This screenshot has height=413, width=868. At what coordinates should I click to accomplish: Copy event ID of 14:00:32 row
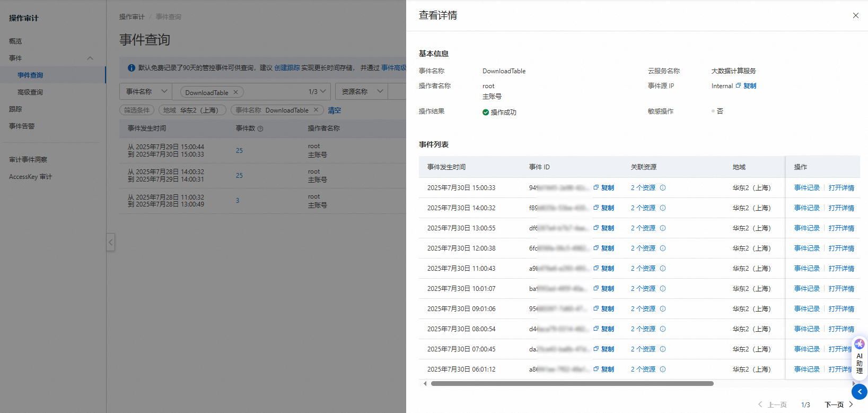coord(604,208)
